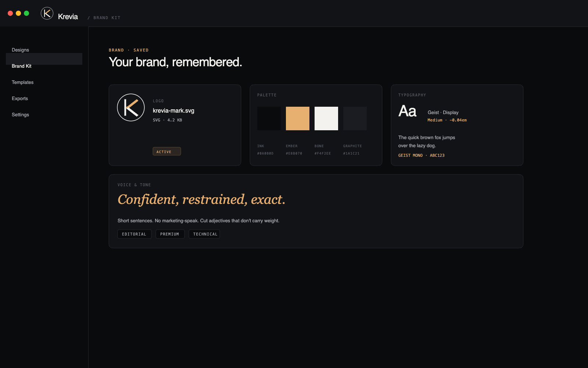
Task: Click the large Aa typography sample
Action: click(x=407, y=111)
